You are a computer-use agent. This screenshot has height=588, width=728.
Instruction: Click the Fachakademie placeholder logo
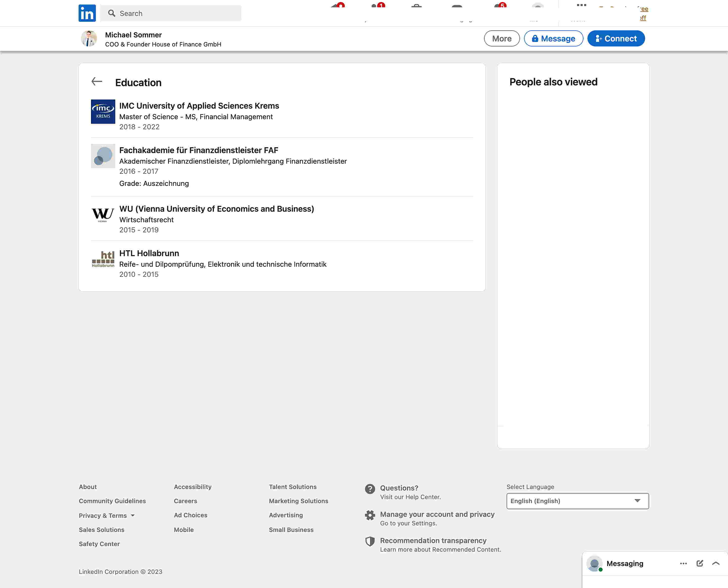click(103, 156)
